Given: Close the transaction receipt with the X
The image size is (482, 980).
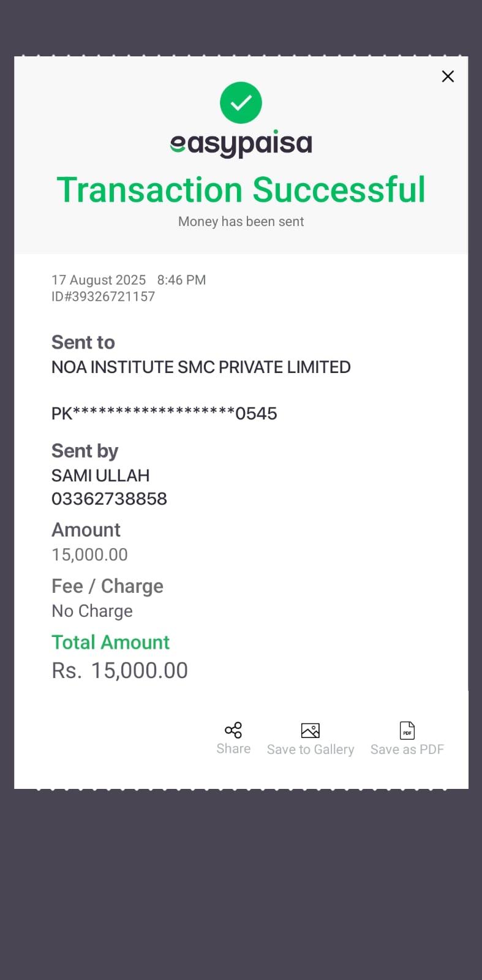Looking at the screenshot, I should pos(448,77).
